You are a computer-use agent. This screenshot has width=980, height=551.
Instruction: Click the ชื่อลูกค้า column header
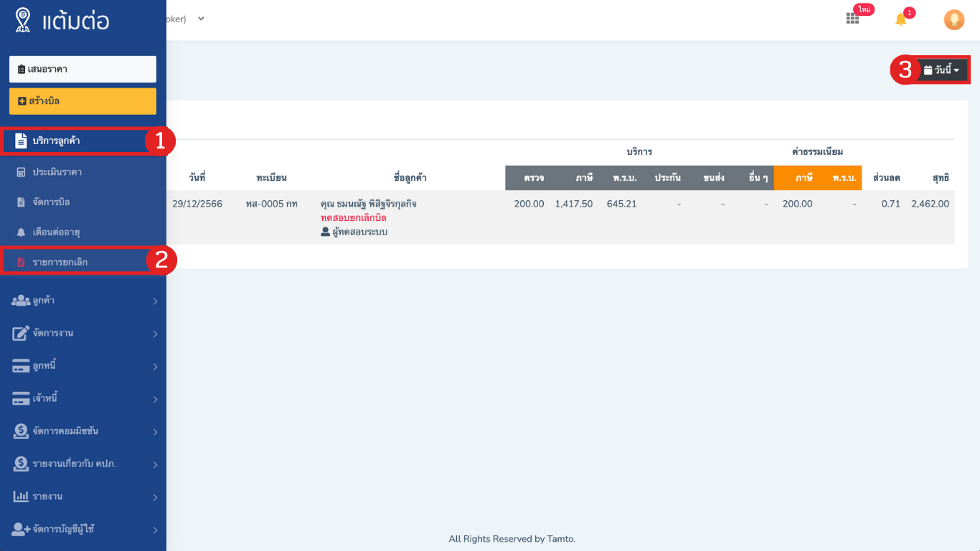point(410,177)
